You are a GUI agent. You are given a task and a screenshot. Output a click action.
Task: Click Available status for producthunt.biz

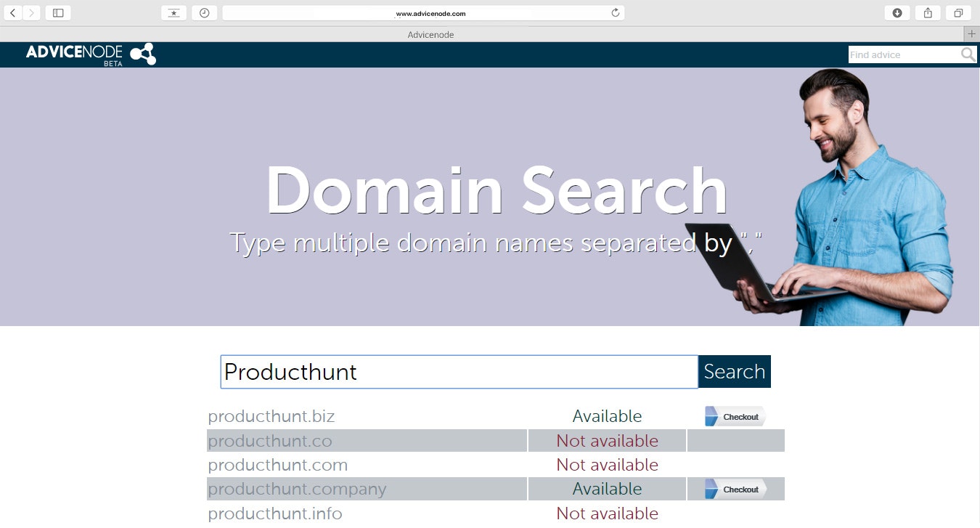[607, 416]
